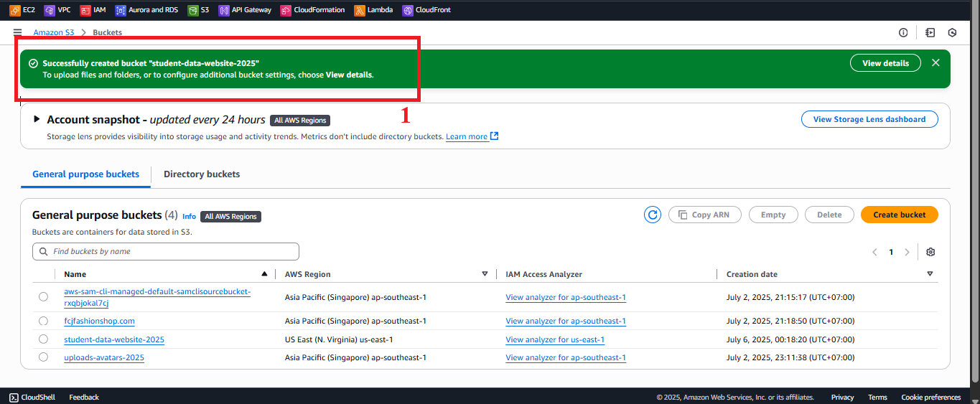Open the CloudFormation shortcut
The height and width of the screenshot is (404, 980).
[313, 10]
